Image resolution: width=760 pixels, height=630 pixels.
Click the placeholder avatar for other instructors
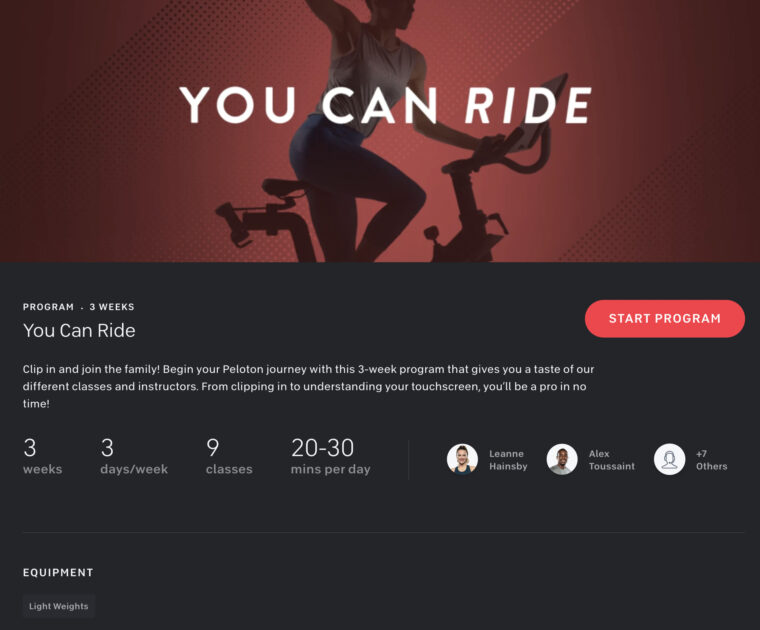(669, 459)
